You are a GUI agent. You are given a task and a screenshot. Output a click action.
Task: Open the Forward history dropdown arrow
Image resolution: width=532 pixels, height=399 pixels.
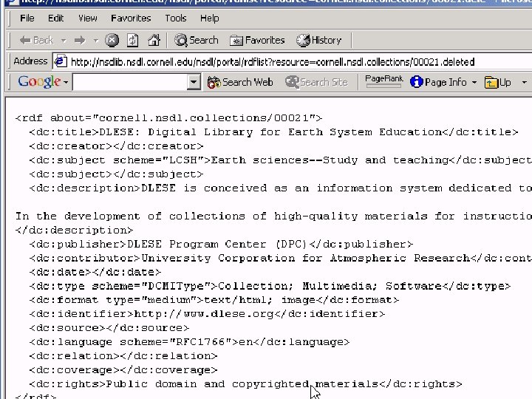tap(96, 41)
